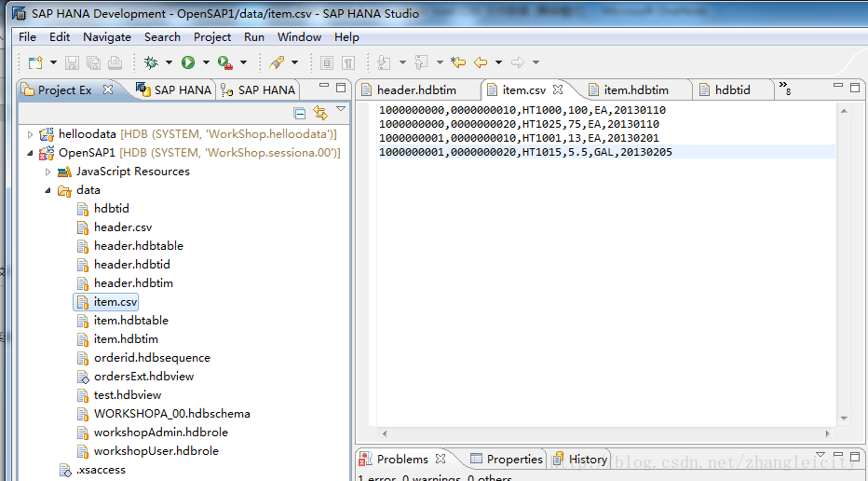Open the Run configurations dropdown arrow

click(x=206, y=62)
